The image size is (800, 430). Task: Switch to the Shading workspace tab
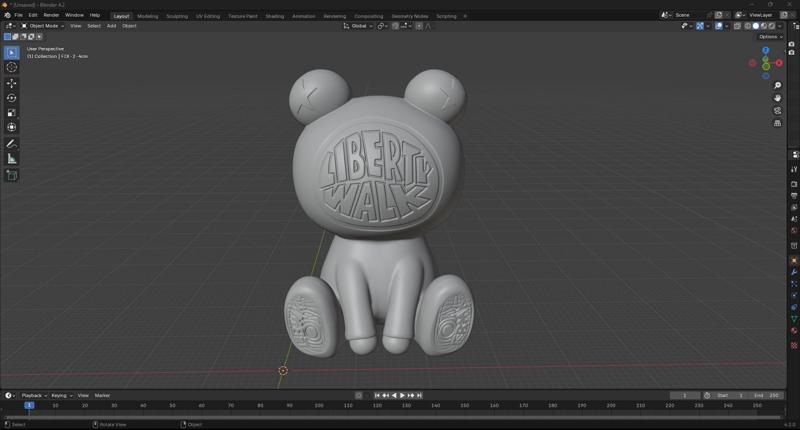click(x=274, y=16)
